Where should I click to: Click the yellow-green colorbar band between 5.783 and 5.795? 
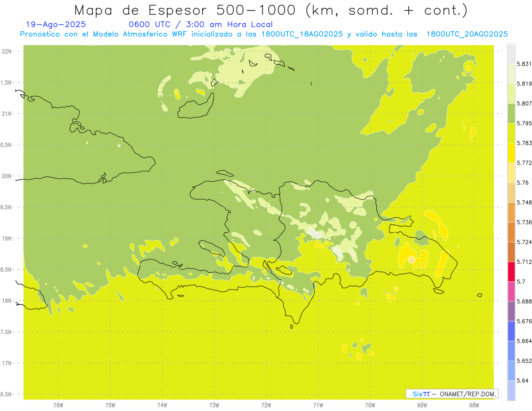click(511, 133)
